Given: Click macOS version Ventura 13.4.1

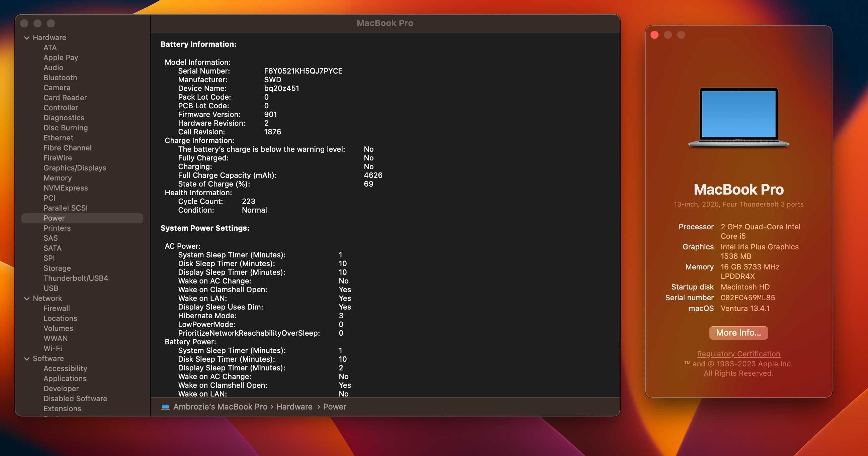Looking at the screenshot, I should tap(745, 309).
